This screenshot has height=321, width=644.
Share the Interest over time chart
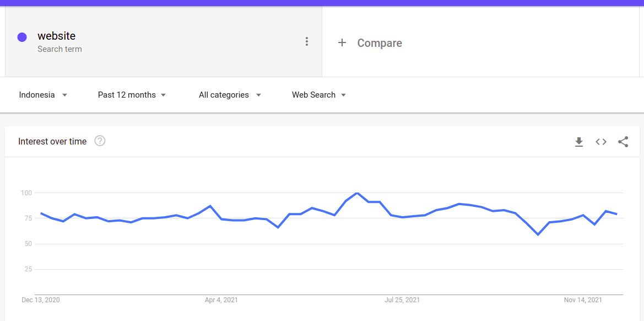click(x=623, y=142)
